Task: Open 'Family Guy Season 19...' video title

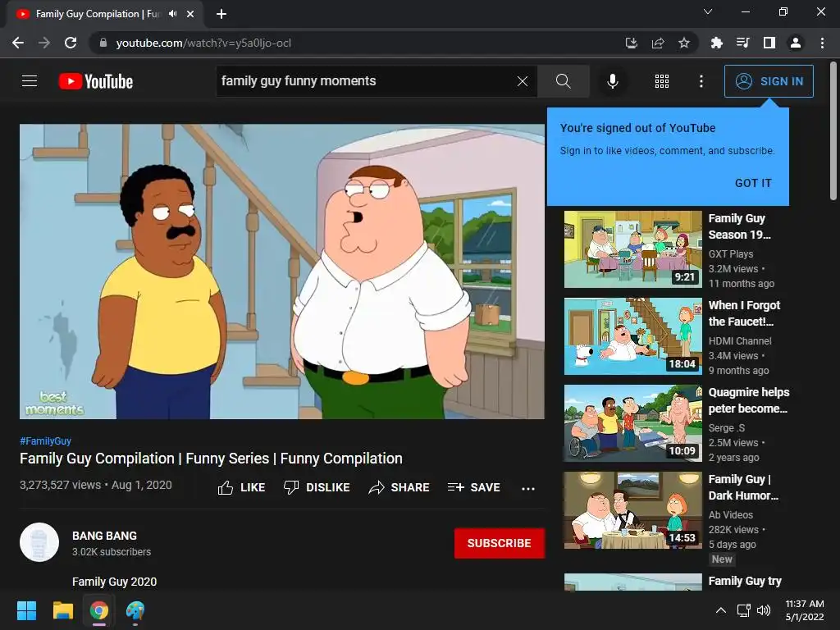Action: [x=739, y=226]
